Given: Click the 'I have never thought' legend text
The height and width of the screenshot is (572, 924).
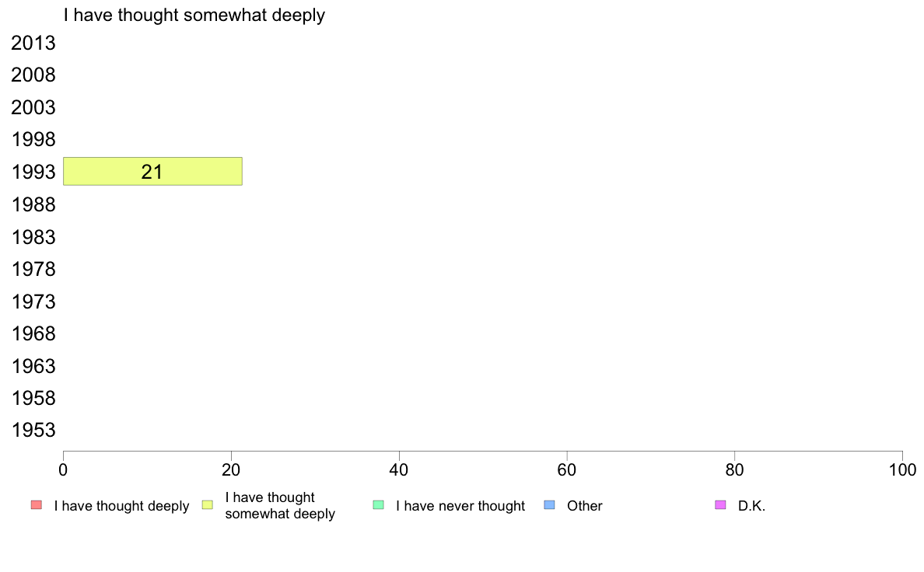Looking at the screenshot, I should point(460,506).
